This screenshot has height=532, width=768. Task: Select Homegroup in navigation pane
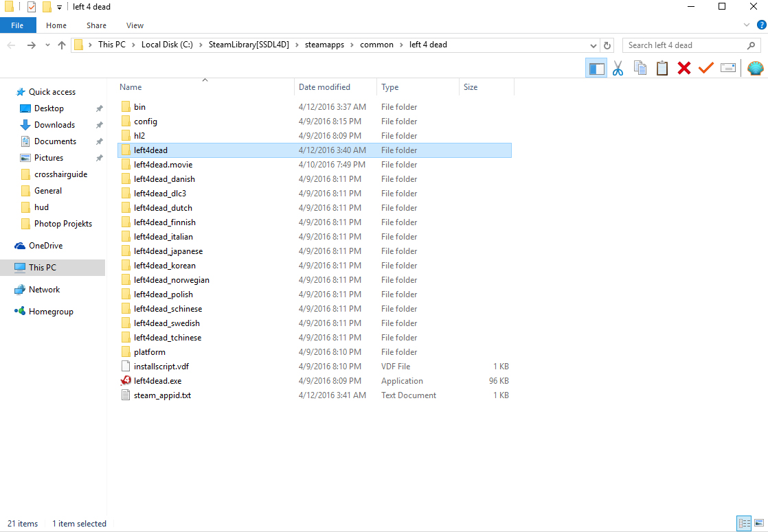pos(51,312)
